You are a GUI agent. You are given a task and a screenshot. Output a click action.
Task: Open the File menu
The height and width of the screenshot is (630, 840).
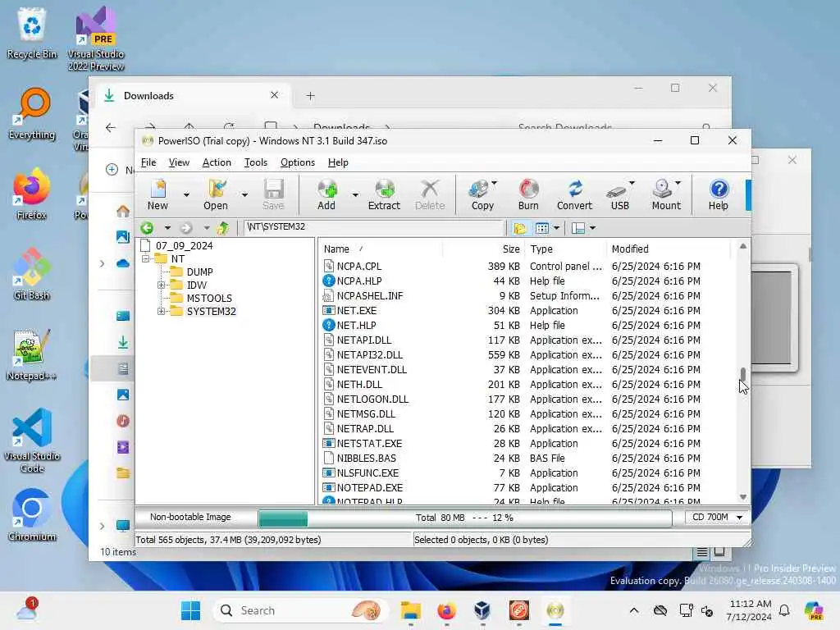point(148,162)
